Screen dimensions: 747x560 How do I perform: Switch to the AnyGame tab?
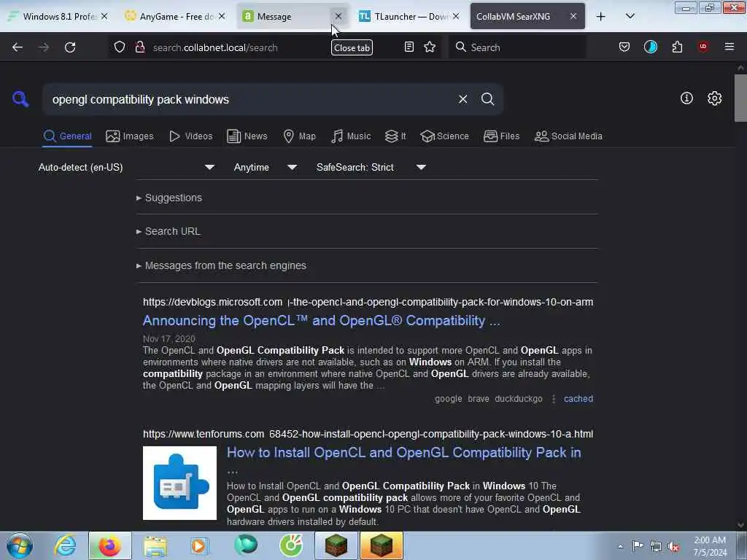click(x=175, y=16)
